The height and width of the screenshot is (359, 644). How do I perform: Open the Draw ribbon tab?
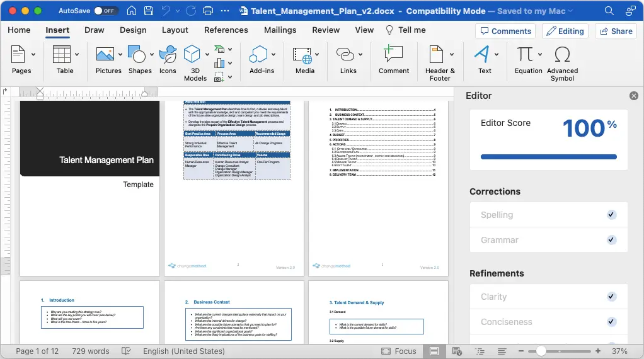tap(95, 30)
